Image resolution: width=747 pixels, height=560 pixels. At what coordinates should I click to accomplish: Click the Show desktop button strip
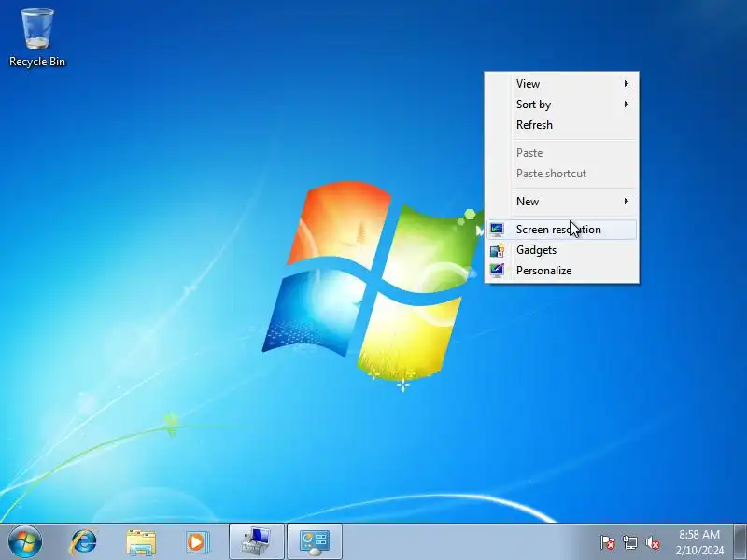(740, 541)
